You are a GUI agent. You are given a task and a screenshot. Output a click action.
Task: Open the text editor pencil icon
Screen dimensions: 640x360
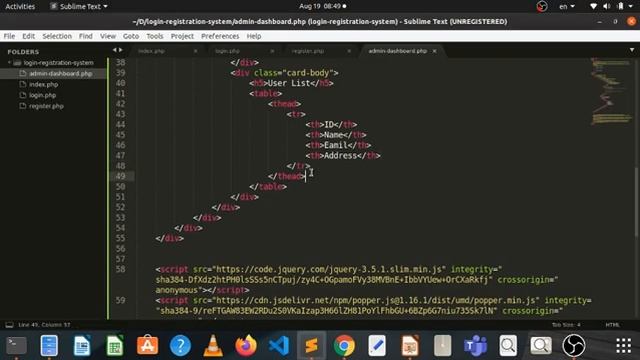[x=377, y=346]
